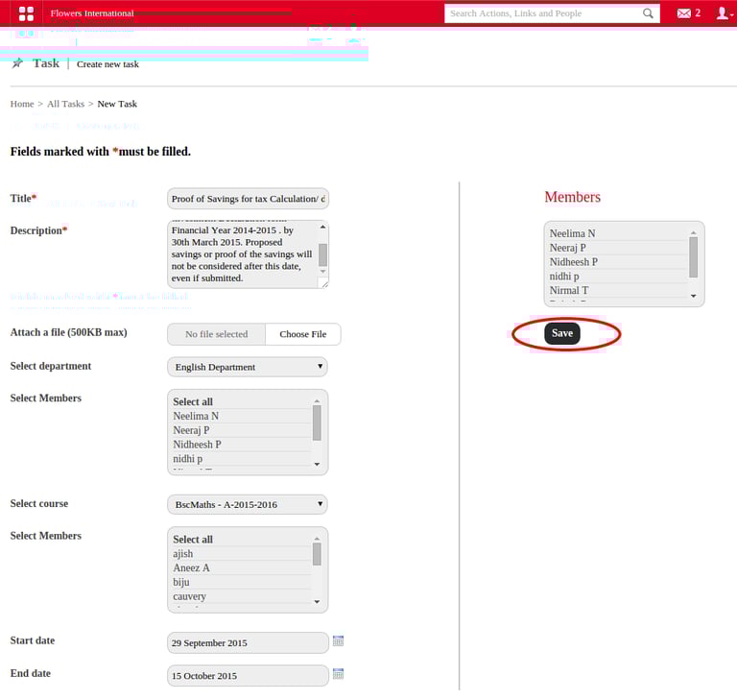This screenshot has width=737, height=700.
Task: Go to Home breadcrumb
Action: coord(22,104)
